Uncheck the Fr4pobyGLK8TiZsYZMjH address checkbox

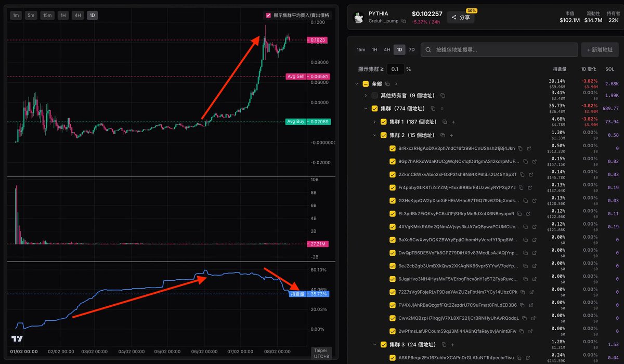click(x=393, y=187)
